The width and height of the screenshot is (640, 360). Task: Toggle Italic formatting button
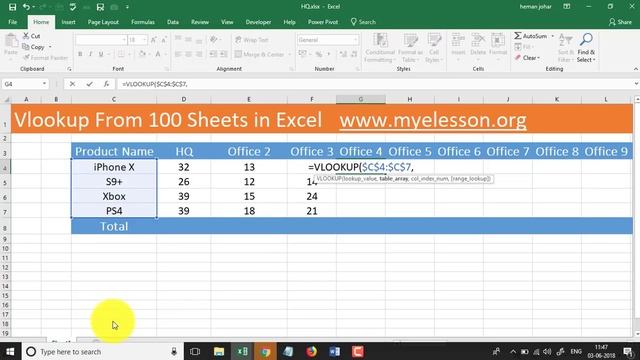(90, 54)
